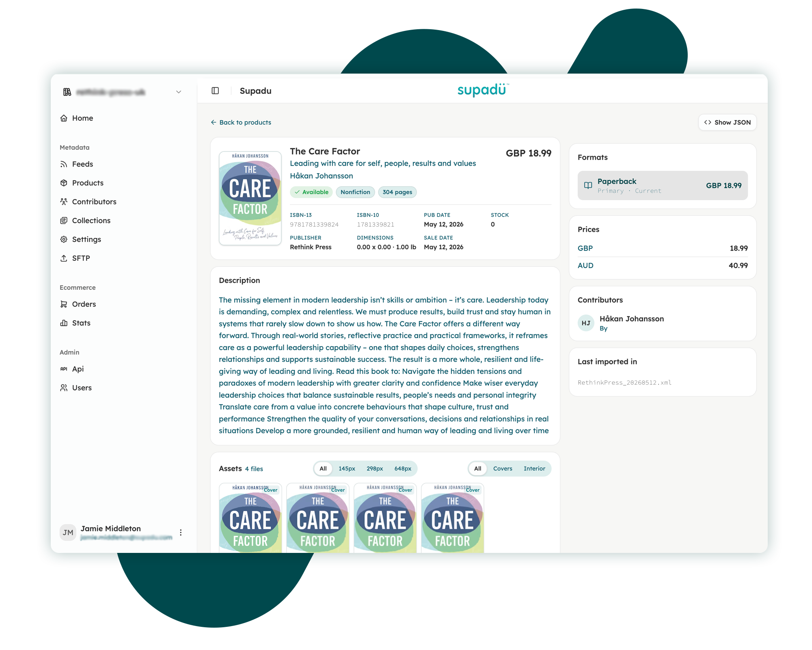
Task: Click the JM user avatar
Action: point(68,532)
